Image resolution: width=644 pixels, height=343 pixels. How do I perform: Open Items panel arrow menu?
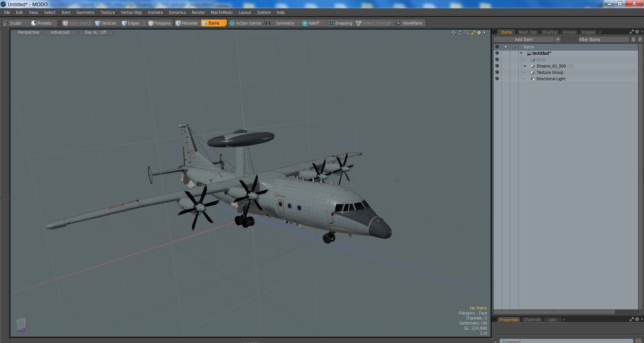pos(642,32)
